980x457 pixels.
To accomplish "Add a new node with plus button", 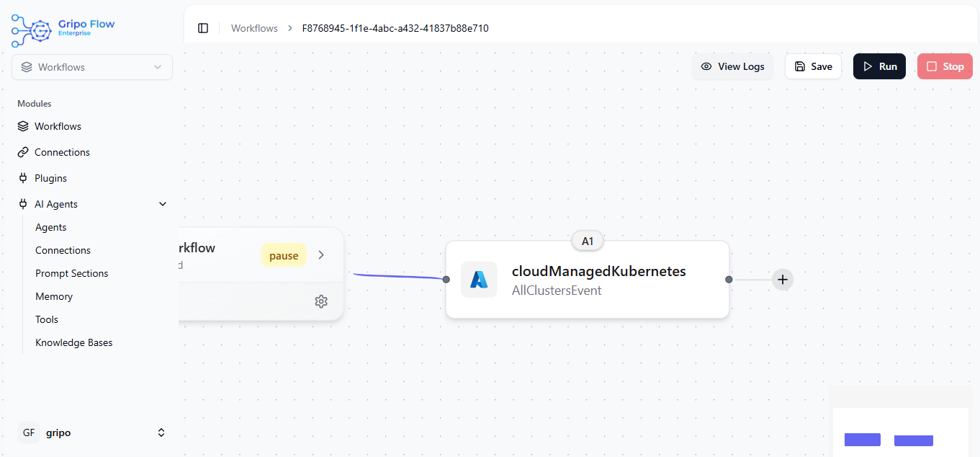I will (x=783, y=280).
